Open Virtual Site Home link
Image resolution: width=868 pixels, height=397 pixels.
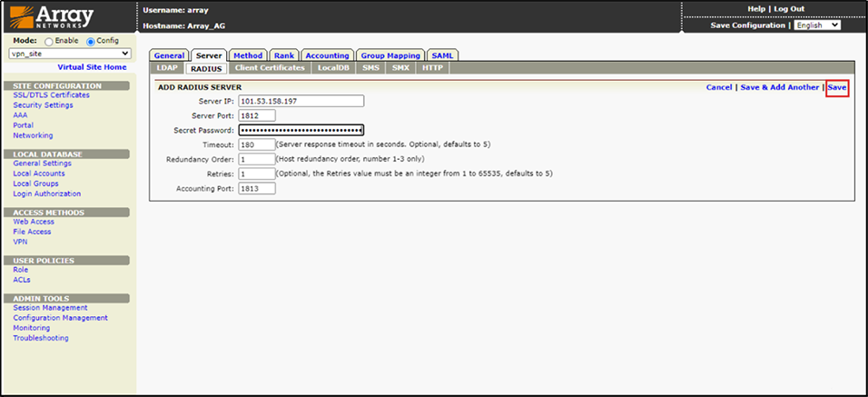click(92, 67)
